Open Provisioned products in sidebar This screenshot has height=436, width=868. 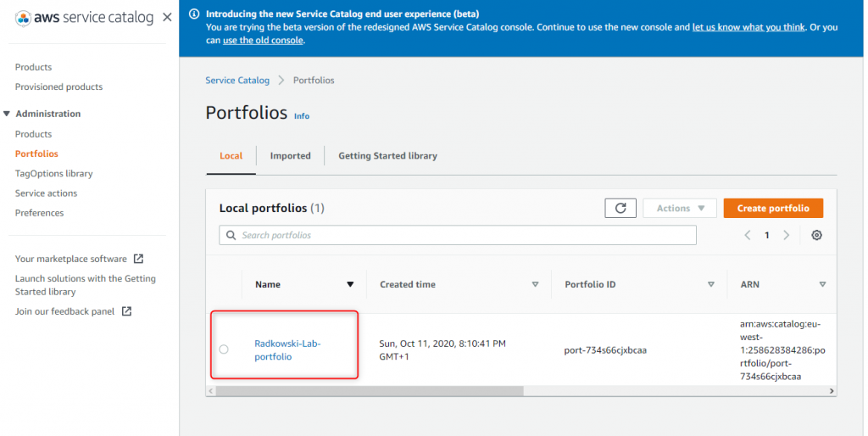tap(58, 87)
